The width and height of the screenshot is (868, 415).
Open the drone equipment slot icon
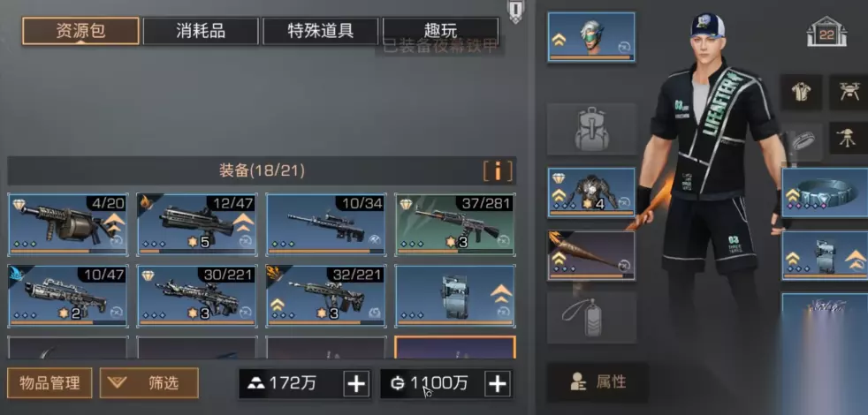click(x=848, y=92)
